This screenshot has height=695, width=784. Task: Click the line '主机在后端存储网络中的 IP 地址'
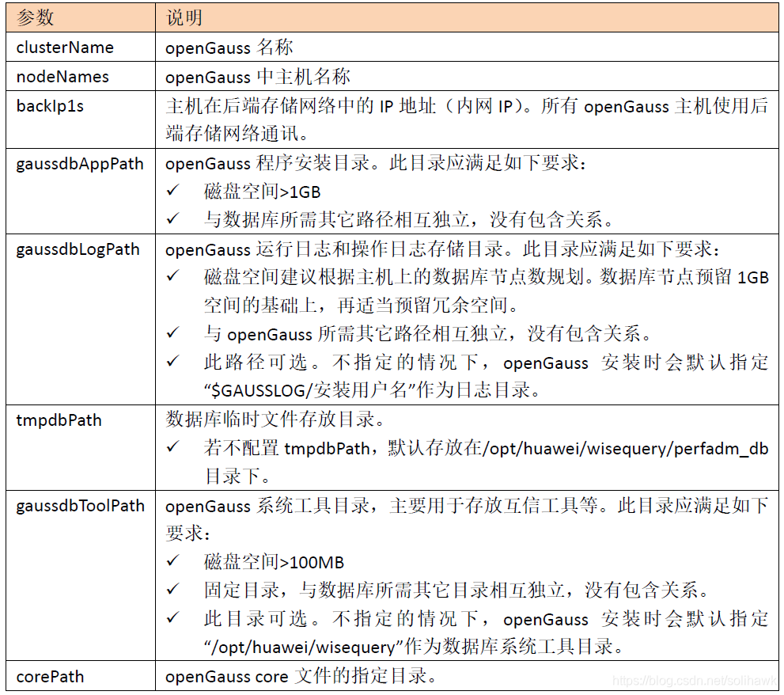pyautogui.click(x=467, y=105)
